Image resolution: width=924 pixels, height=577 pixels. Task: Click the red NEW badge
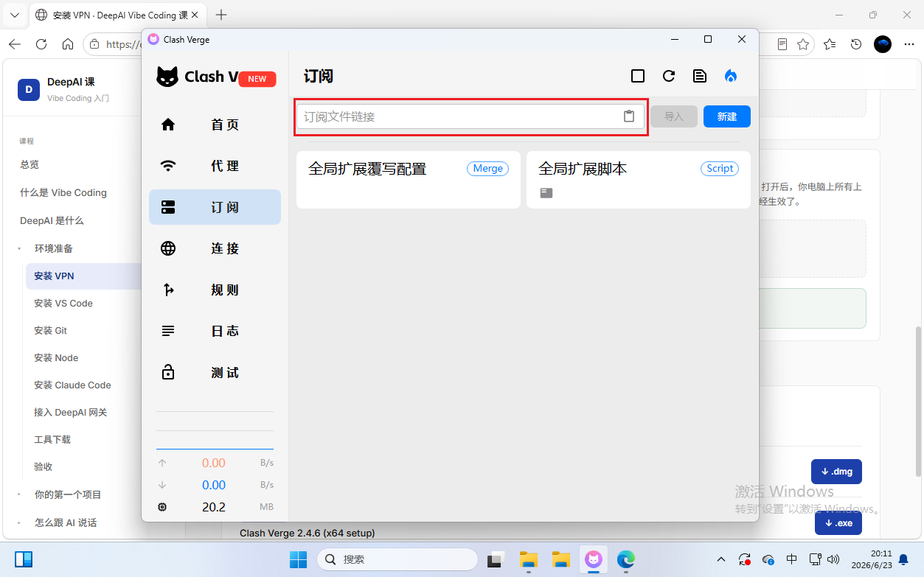(x=257, y=79)
